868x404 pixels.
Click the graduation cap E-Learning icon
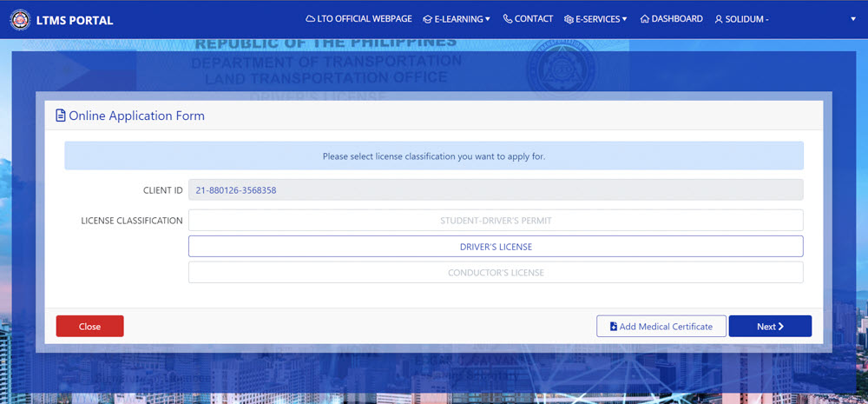427,19
